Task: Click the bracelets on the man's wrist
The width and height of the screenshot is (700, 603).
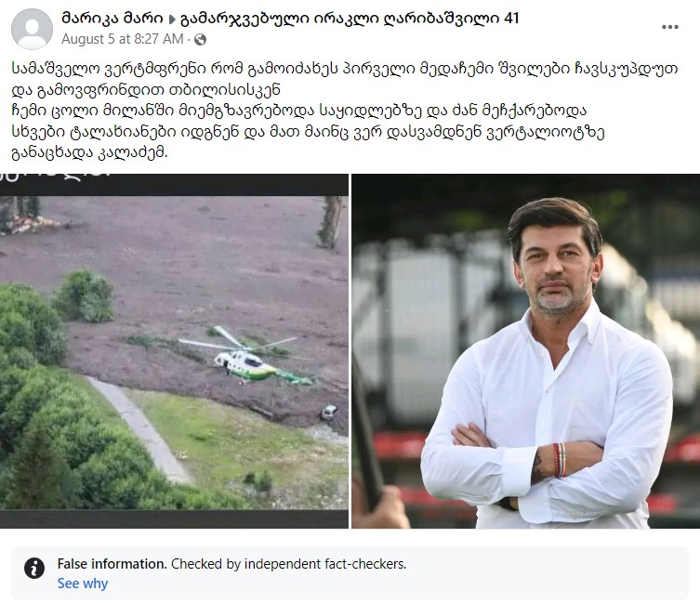Action: [x=560, y=460]
